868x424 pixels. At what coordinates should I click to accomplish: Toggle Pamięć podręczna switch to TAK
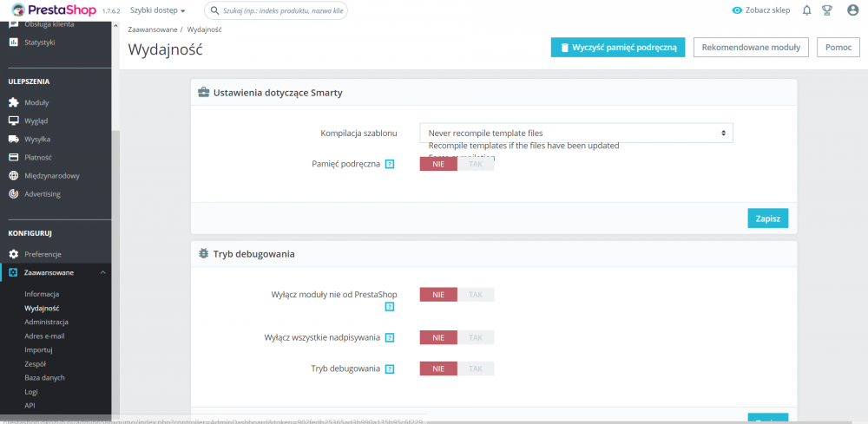[x=475, y=164]
